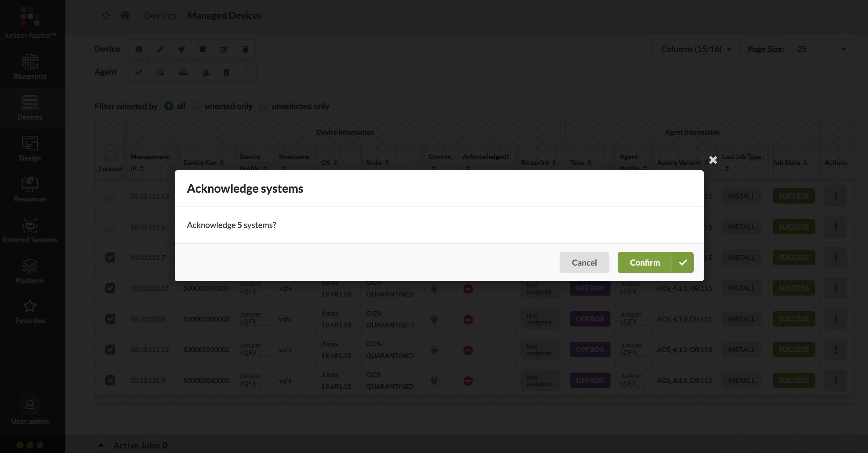The width and height of the screenshot is (868, 453).
Task: Click the device archive box icon
Action: coord(203,49)
